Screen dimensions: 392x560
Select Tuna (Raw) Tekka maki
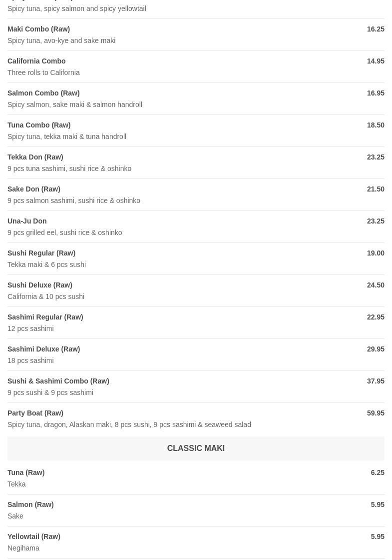click(x=196, y=478)
